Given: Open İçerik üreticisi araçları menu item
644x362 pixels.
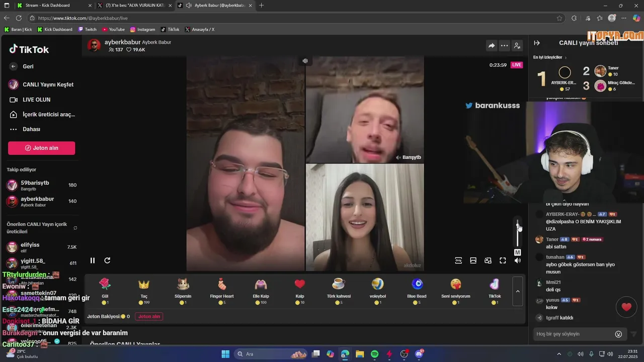Looking at the screenshot, I should [x=42, y=115].
